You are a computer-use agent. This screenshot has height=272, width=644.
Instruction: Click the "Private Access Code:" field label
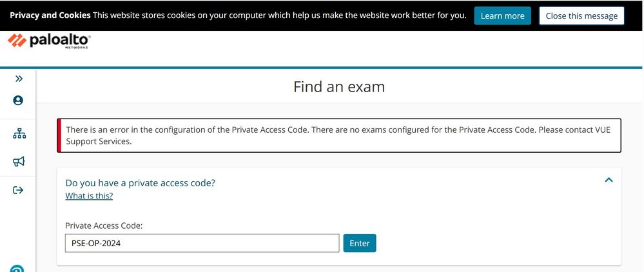104,226
